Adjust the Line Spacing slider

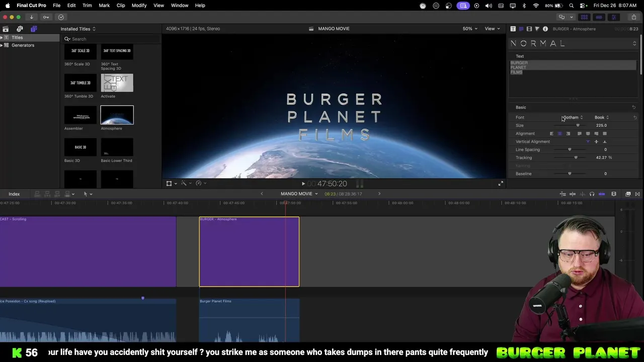(x=570, y=150)
